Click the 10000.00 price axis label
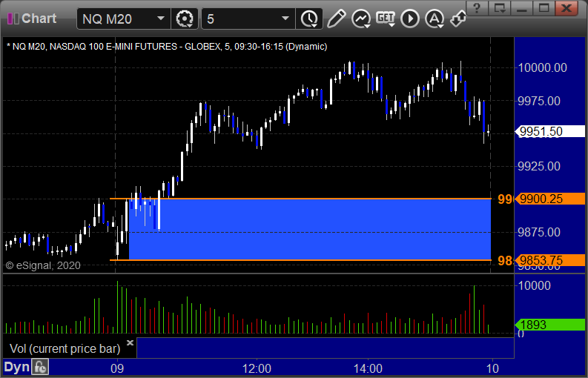Image resolution: width=588 pixels, height=378 pixels. click(x=542, y=67)
